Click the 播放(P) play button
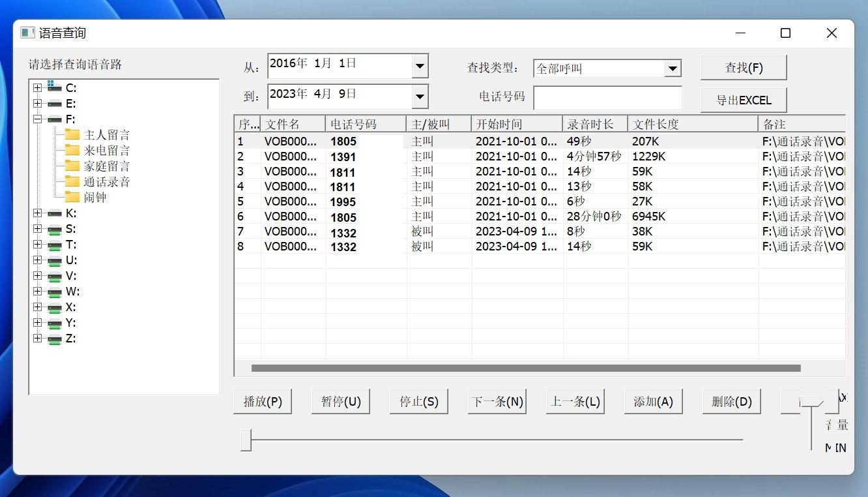Screen dimensions: 868x497 click(x=263, y=401)
